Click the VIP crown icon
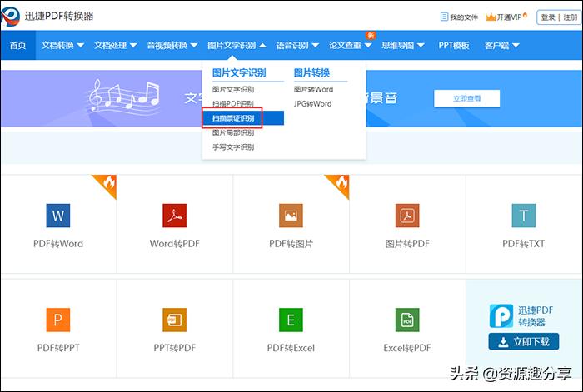The width and height of the screenshot is (583, 392). (491, 17)
